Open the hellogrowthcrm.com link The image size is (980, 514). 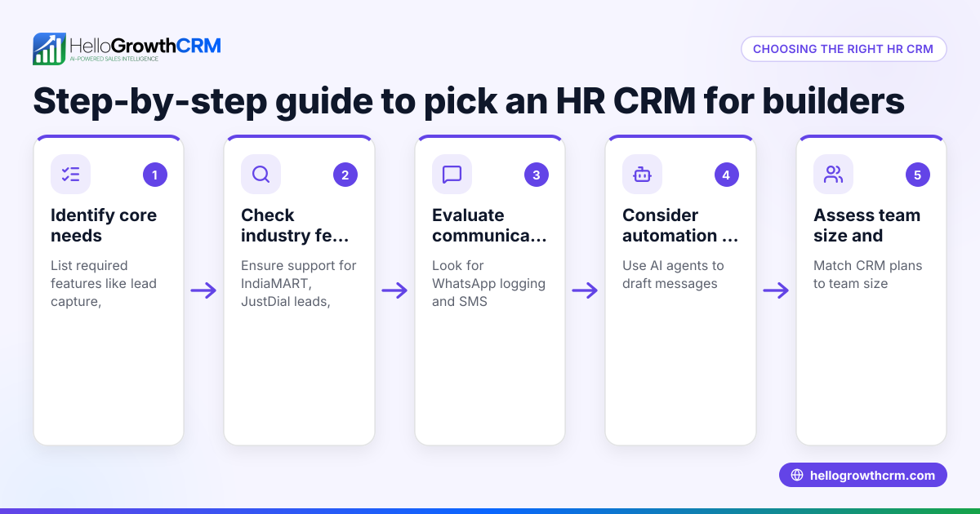pos(863,476)
